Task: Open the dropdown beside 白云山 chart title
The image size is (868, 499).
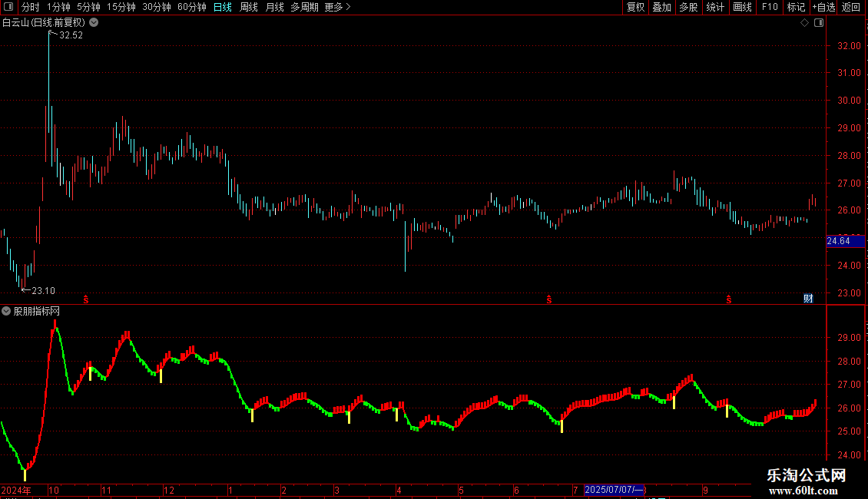Action: pos(94,22)
